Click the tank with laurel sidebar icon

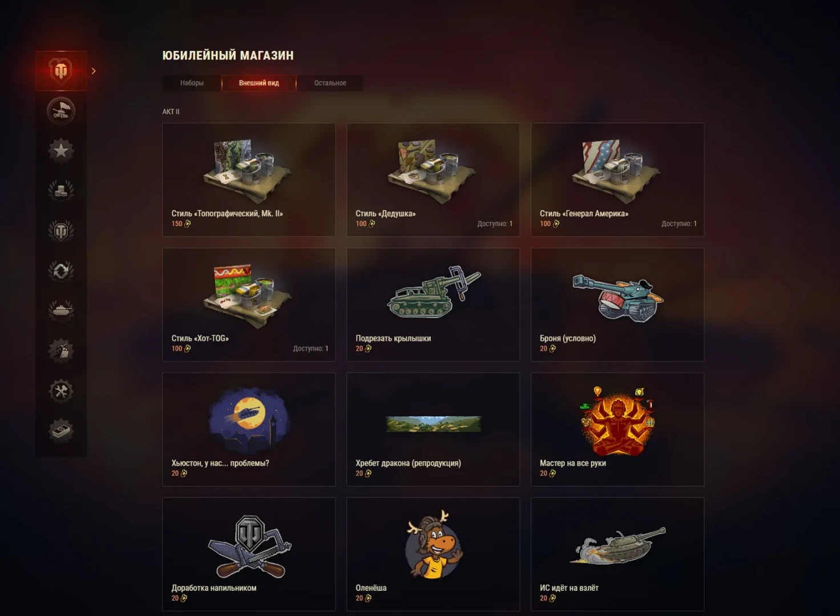[61, 311]
